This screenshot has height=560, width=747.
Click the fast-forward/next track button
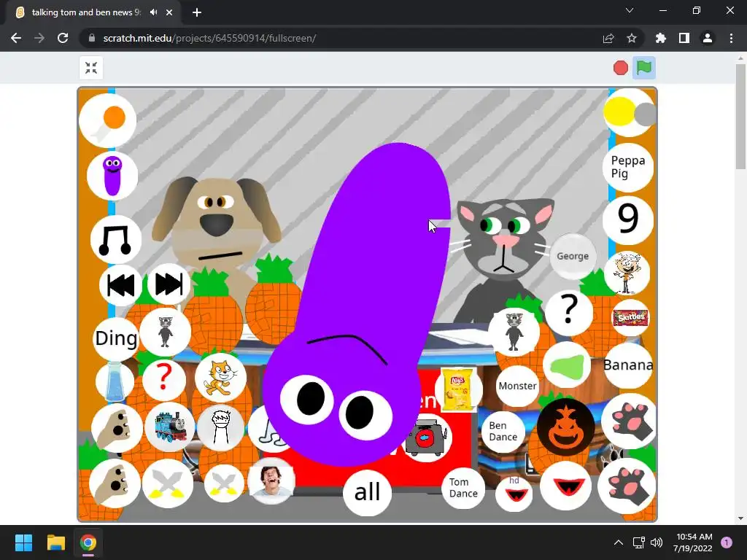[x=169, y=284]
